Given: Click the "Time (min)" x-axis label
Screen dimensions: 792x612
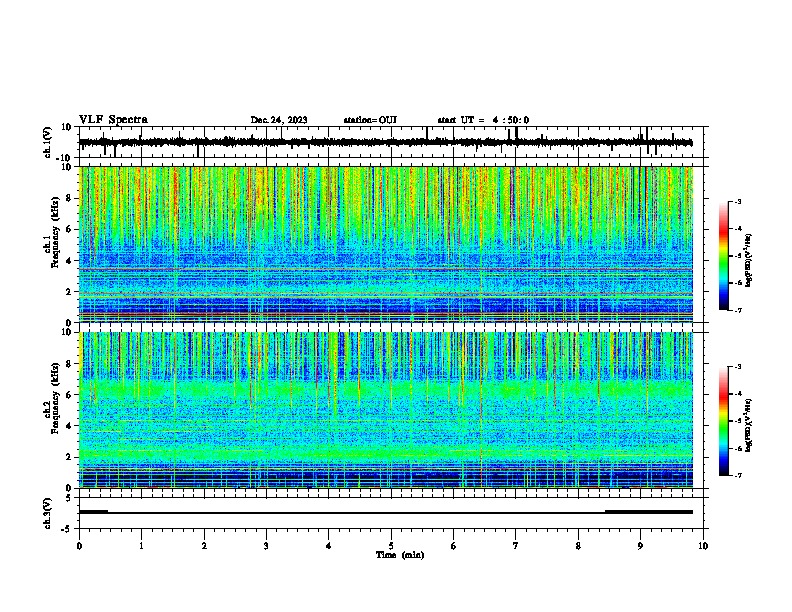Looking at the screenshot, I should 400,555.
